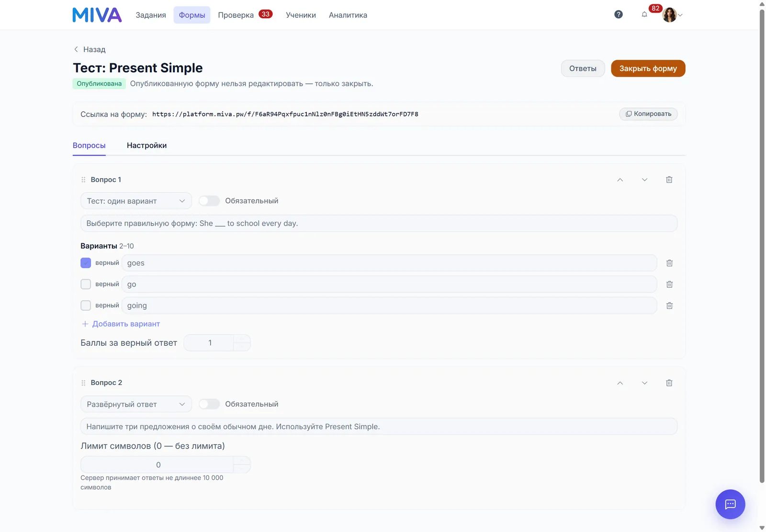
Task: Toggle Обязательный switch for Вопрос 2
Action: click(x=209, y=404)
